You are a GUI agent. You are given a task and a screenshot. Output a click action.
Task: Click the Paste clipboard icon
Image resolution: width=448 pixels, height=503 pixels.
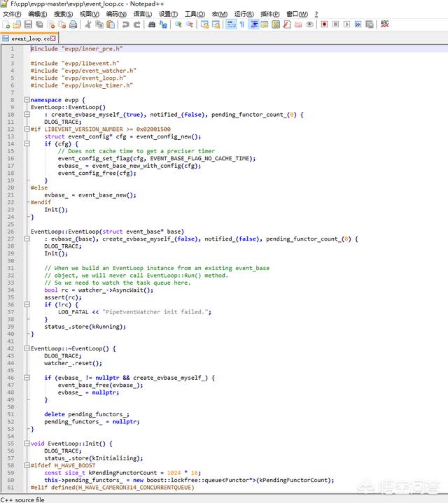111,24
